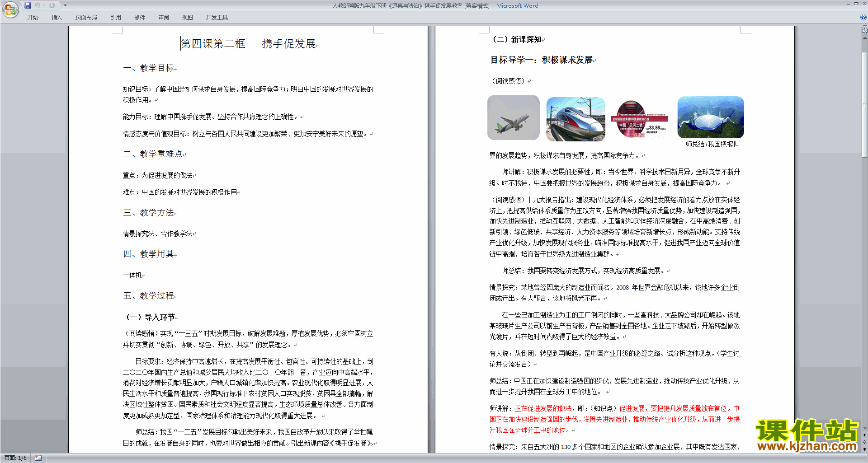
Task: Go to next page browse button
Action: click(865, 449)
